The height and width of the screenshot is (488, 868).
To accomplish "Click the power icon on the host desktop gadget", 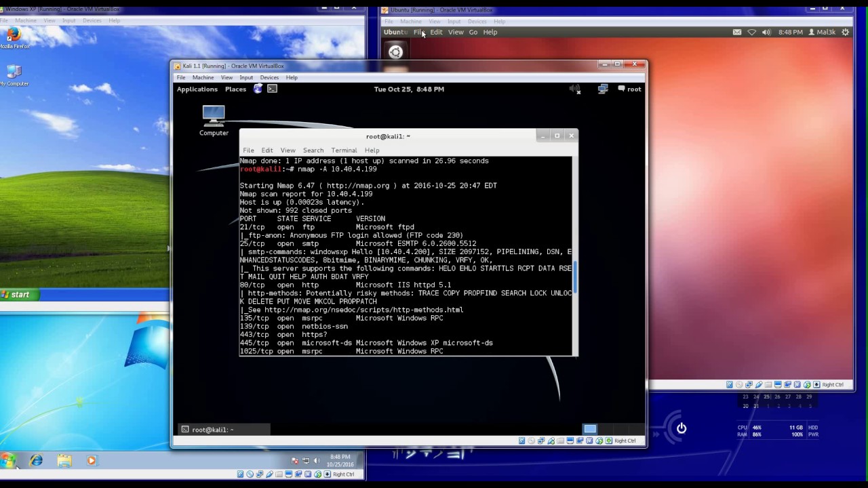I will tap(682, 428).
